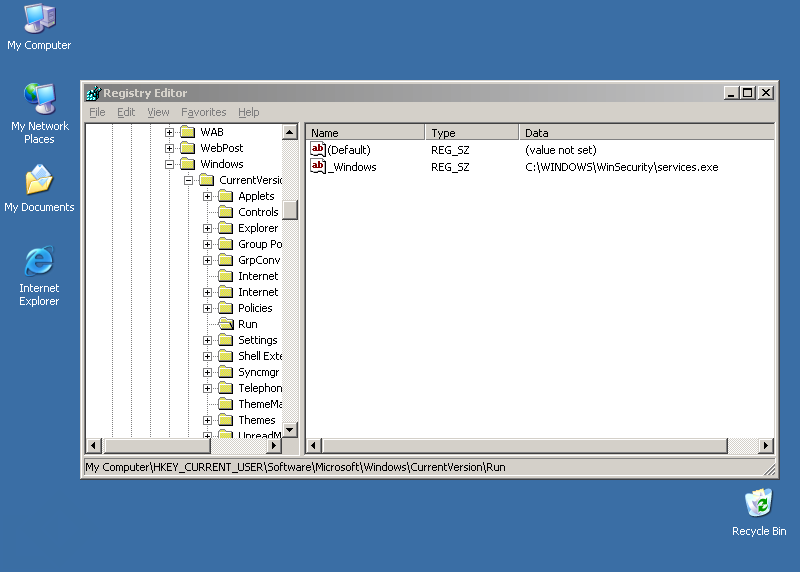This screenshot has height=572, width=800.
Task: Click the Explorer folder icon
Action: tap(226, 228)
